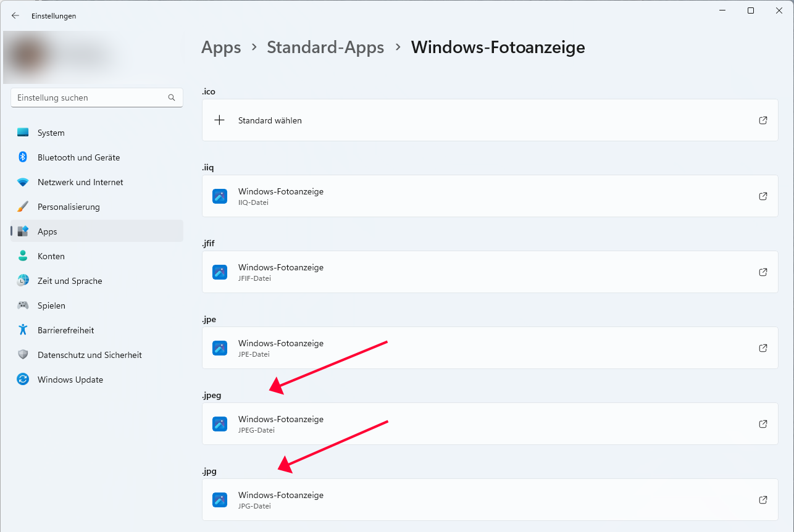Open external link icon for IIQ-Datei
Image resolution: width=794 pixels, height=532 pixels.
(763, 196)
